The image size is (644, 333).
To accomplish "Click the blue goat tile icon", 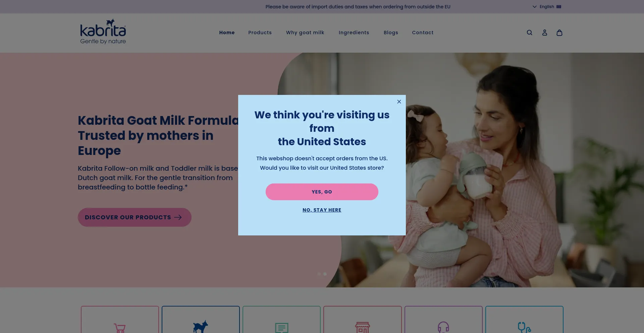I will click(201, 327).
